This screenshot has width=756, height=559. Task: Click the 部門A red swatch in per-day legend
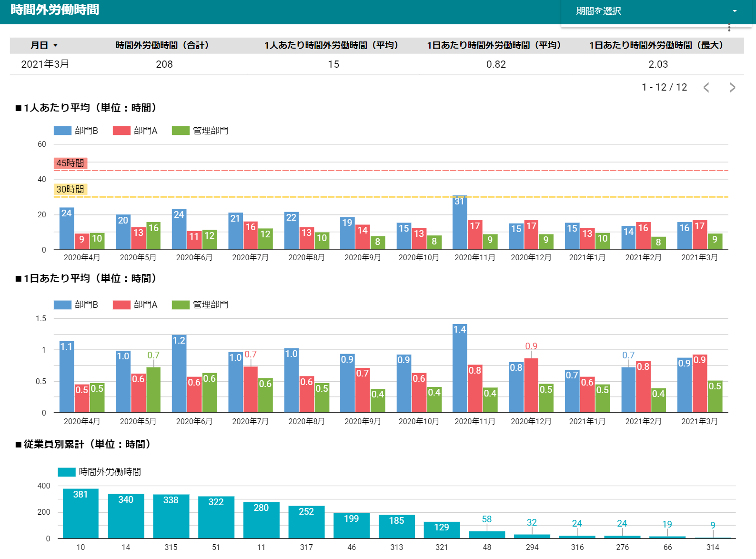point(121,305)
